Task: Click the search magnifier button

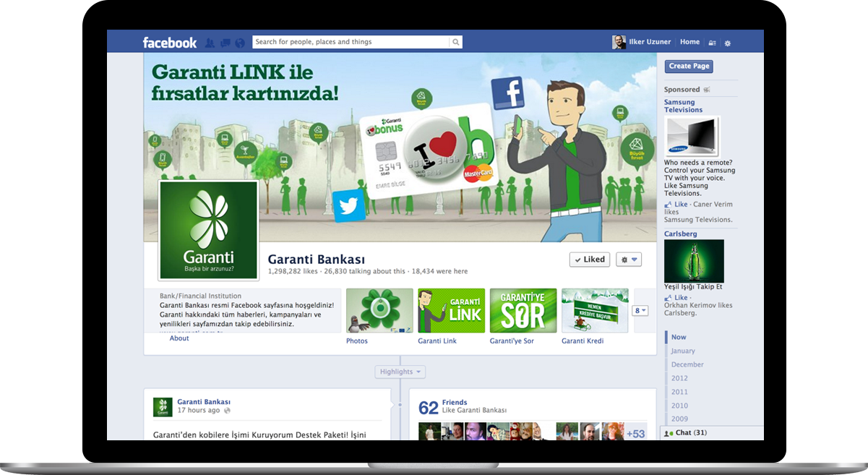Action: click(455, 42)
